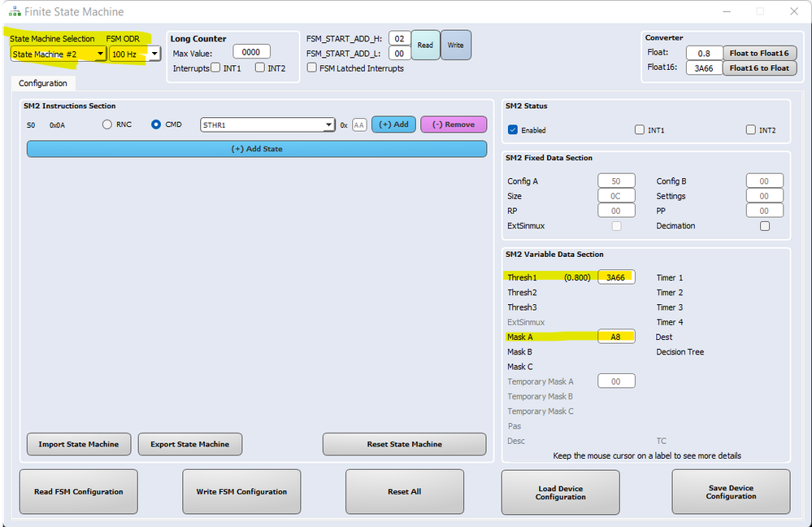The width and height of the screenshot is (812, 527).
Task: Click the (-) Remove instruction button
Action: pos(454,124)
